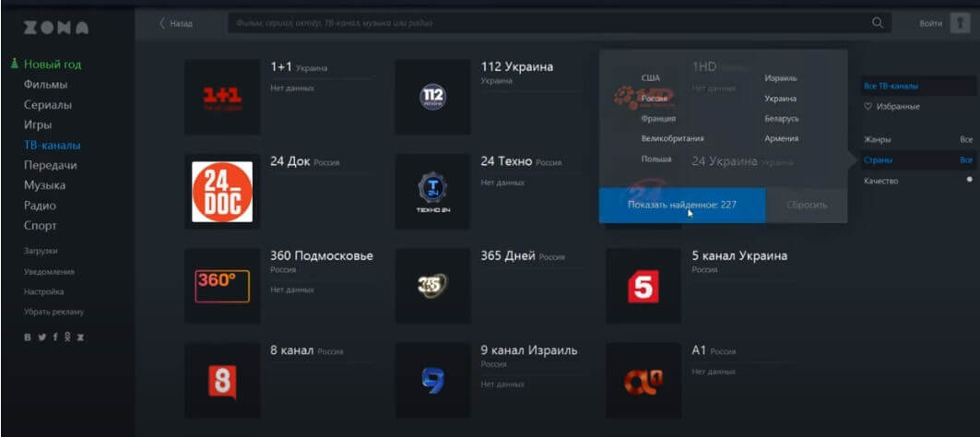
Task: Open the 5 канал Украина logo
Action: [643, 286]
